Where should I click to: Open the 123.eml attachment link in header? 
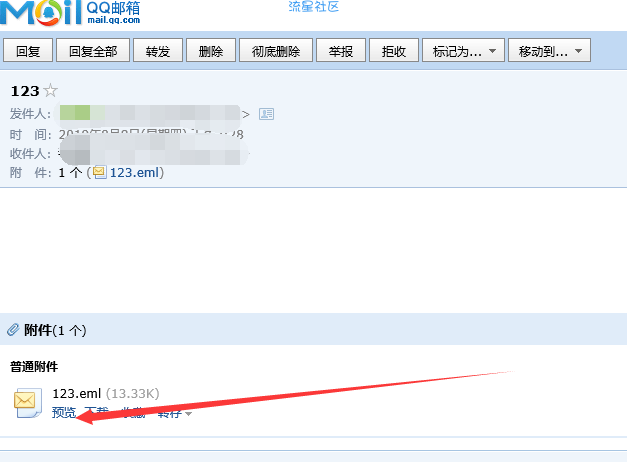click(135, 172)
